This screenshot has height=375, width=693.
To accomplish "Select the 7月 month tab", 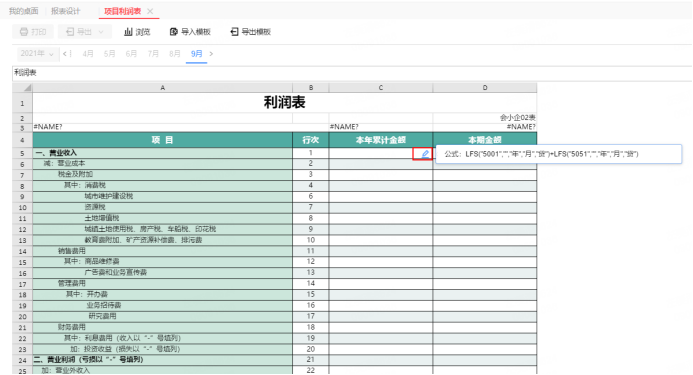I will coord(153,54).
